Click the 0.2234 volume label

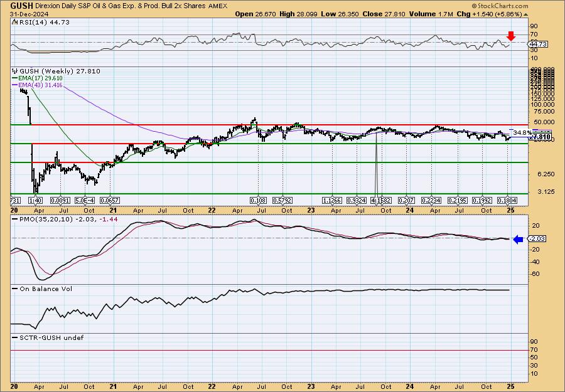click(x=431, y=201)
